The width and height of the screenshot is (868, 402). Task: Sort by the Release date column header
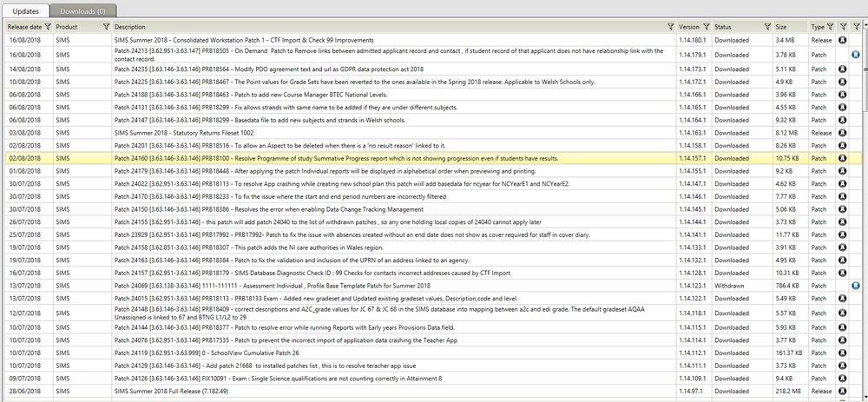pos(24,27)
